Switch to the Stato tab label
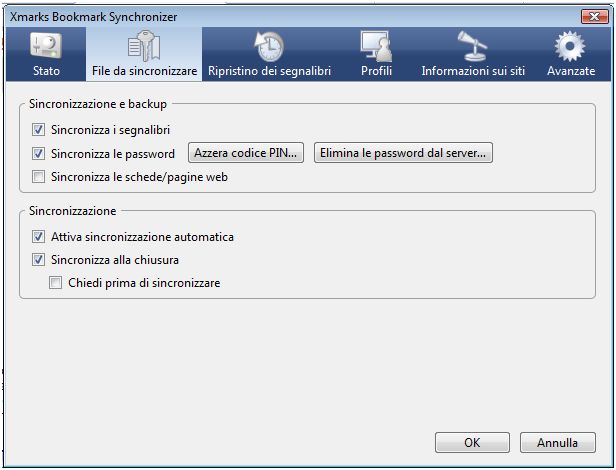Screen dimensions: 616x470 [46, 72]
